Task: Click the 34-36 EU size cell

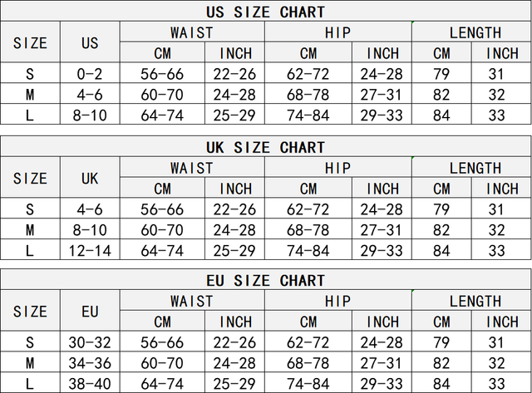Action: (90, 362)
